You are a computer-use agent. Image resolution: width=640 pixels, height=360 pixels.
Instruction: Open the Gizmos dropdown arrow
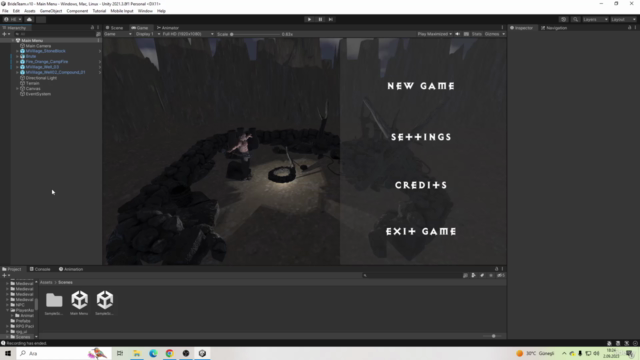pos(503,34)
